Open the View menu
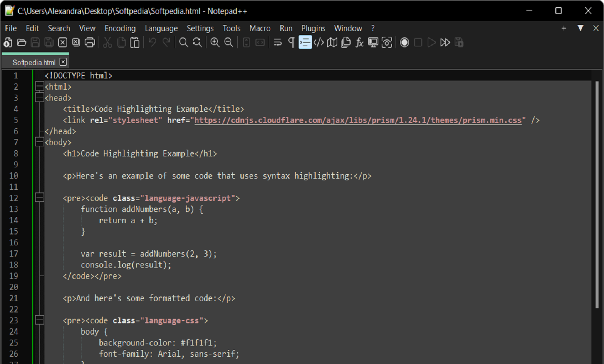Viewport: 604px width, 364px height. 87,28
